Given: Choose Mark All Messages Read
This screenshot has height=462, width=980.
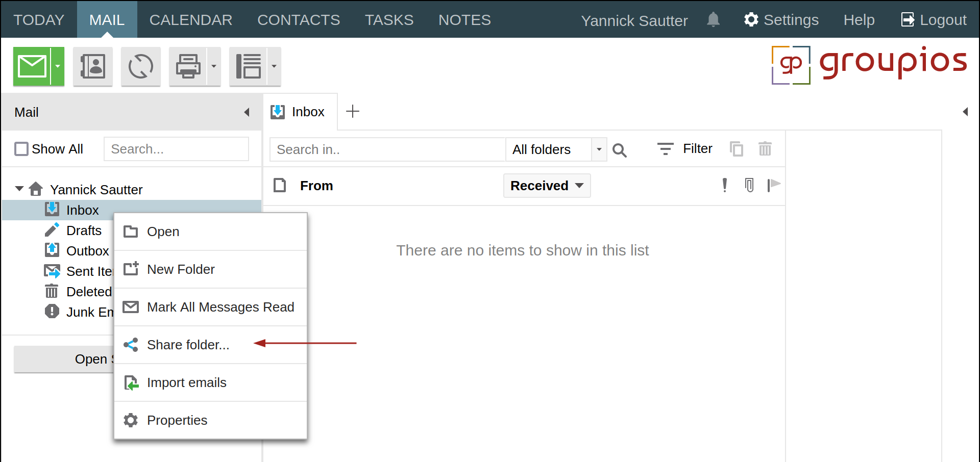Looking at the screenshot, I should point(220,307).
